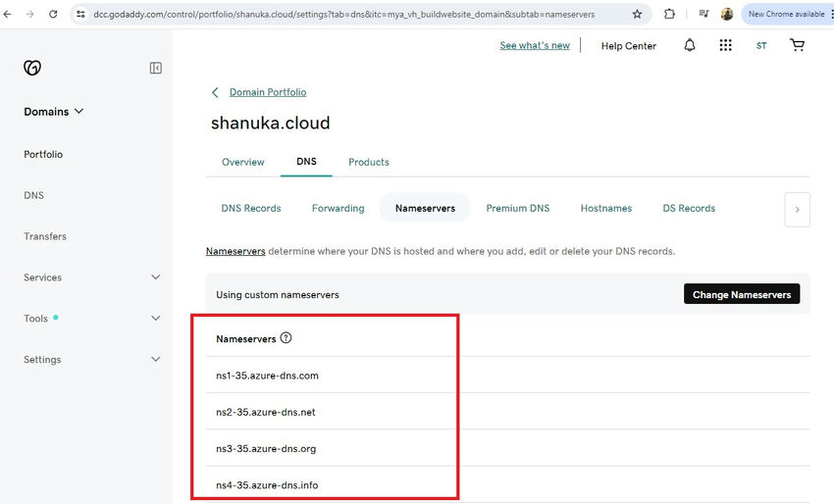Open the See what's new link
This screenshot has height=504, width=834.
pyautogui.click(x=535, y=46)
